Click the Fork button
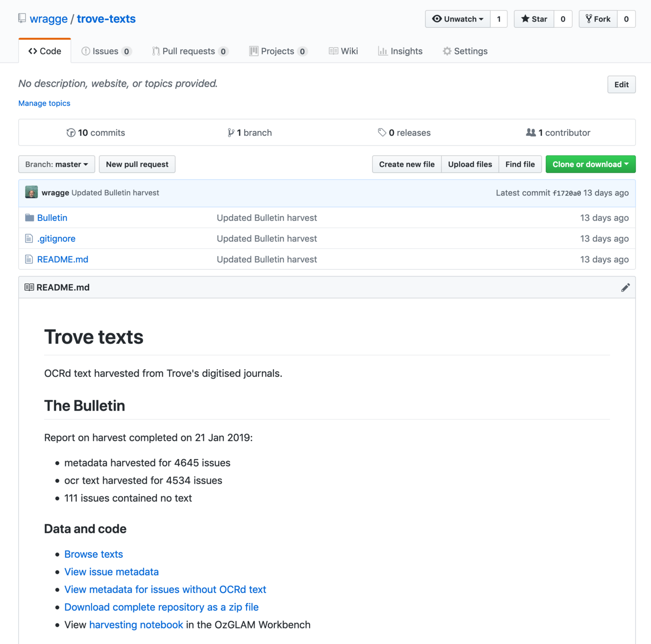Viewport: 651px width, 644px height. [598, 19]
